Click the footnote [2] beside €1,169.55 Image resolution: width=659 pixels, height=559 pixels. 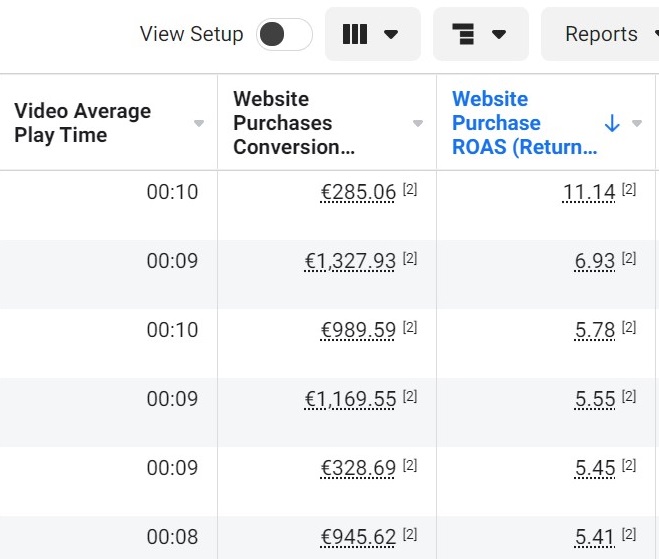[x=410, y=397]
